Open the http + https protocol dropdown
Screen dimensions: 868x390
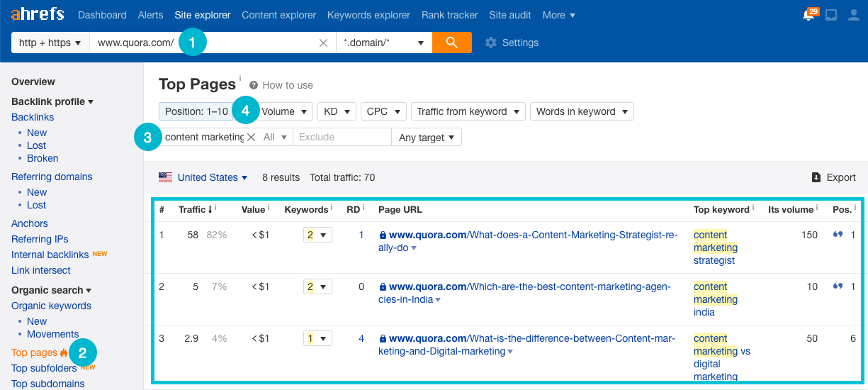pos(50,43)
